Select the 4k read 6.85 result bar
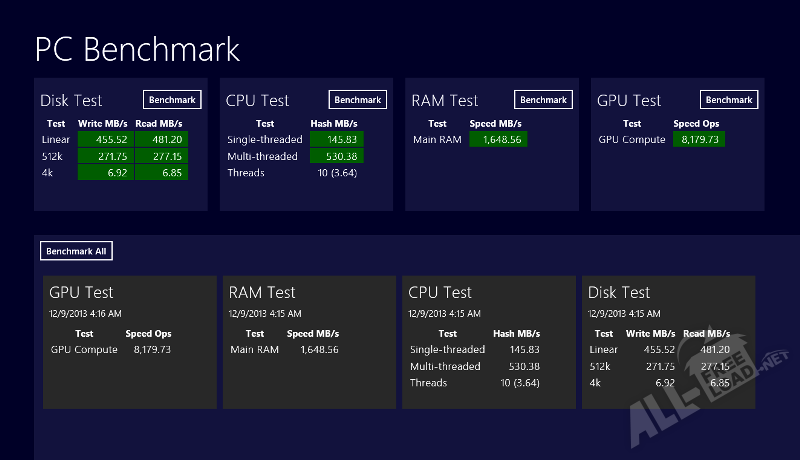Viewport: 800px width, 460px height. click(160, 173)
